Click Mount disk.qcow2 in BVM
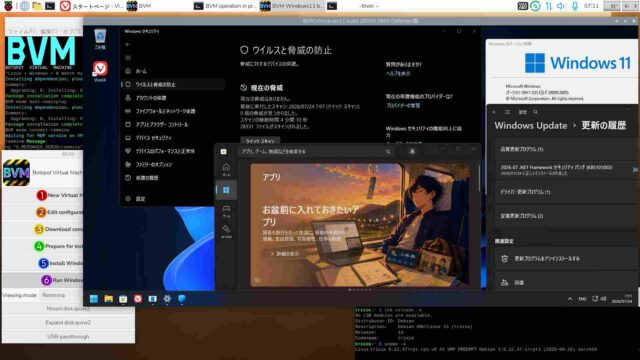The height and width of the screenshot is (360, 640). [68, 309]
